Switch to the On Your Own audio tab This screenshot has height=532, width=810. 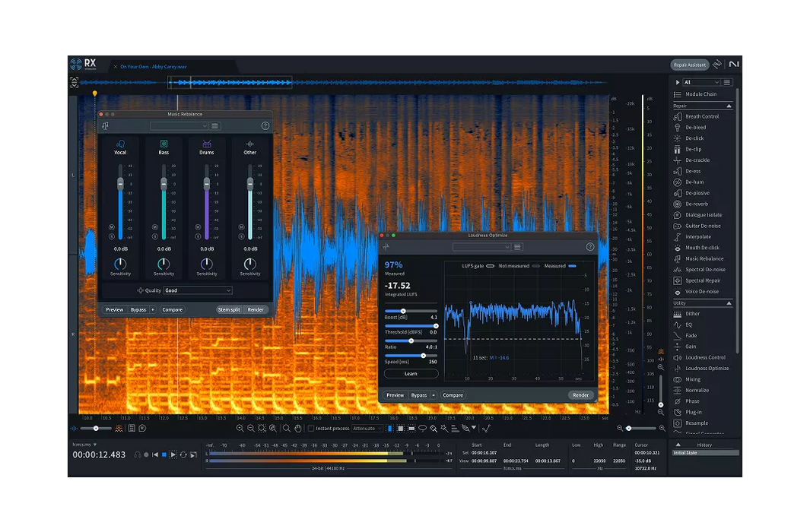click(154, 66)
